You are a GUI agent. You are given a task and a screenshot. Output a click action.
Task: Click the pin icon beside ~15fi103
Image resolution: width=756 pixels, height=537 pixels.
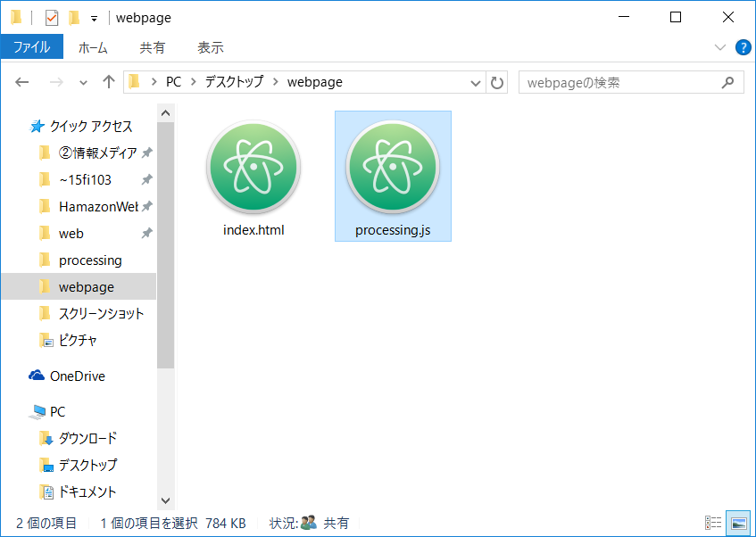click(146, 180)
